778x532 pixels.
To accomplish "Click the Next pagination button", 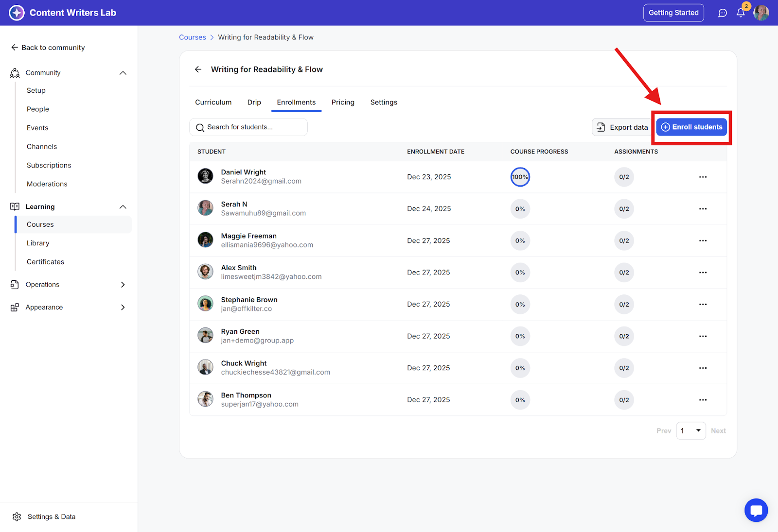I will pyautogui.click(x=718, y=431).
